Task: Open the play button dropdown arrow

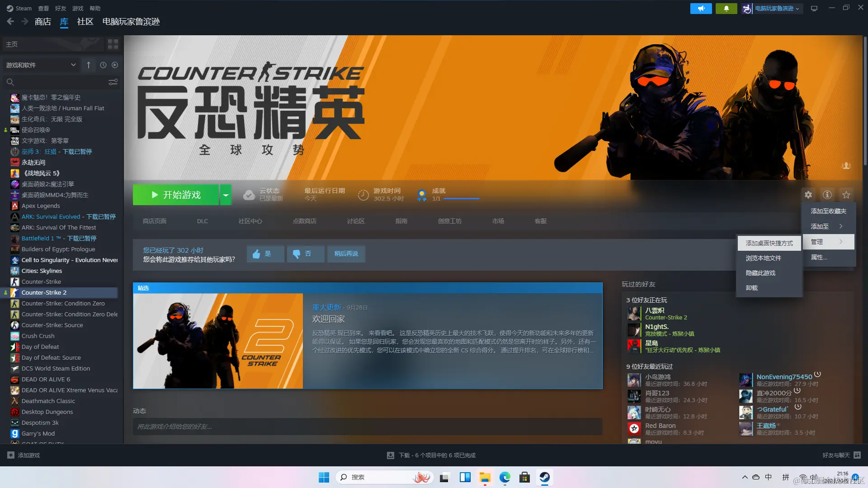Action: click(226, 194)
